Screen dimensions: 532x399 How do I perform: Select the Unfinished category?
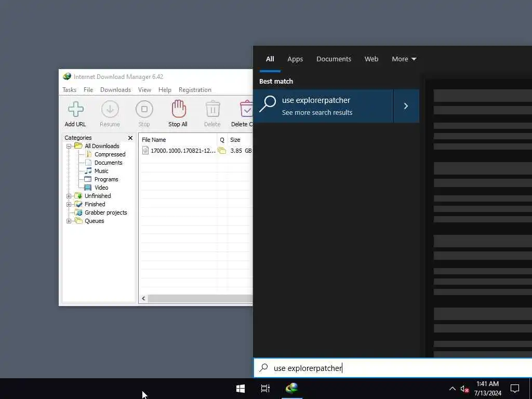click(x=97, y=196)
